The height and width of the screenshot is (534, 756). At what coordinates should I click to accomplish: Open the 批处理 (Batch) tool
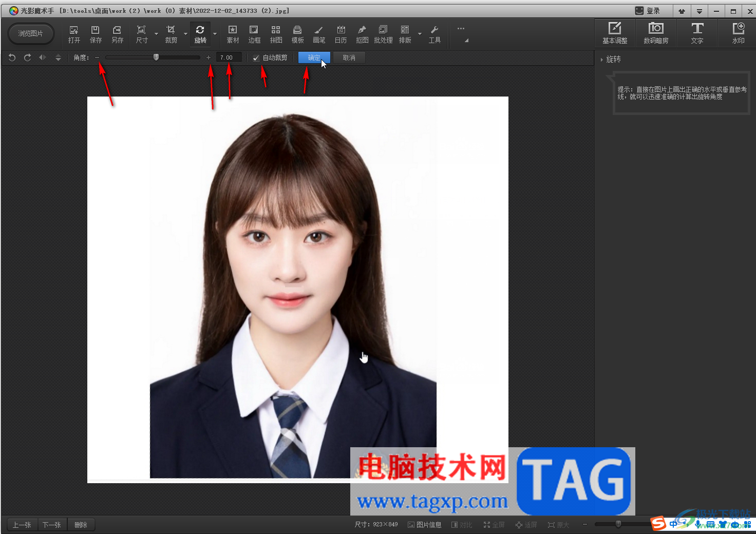pos(383,34)
